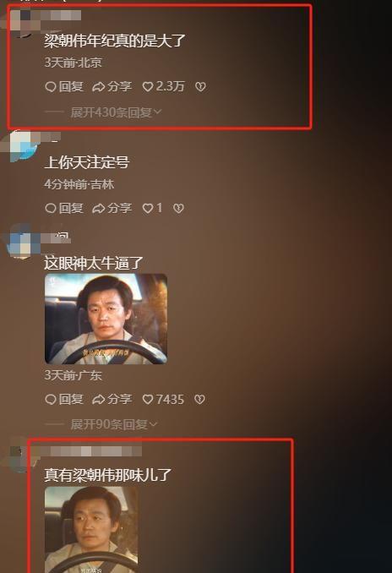Screen dimensions: 392x573
Task: Dislike the 上你天注定号 comment
Action: point(178,208)
